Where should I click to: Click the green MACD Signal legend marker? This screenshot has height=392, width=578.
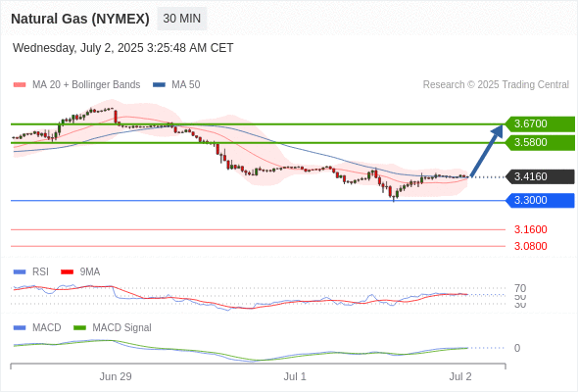point(79,328)
